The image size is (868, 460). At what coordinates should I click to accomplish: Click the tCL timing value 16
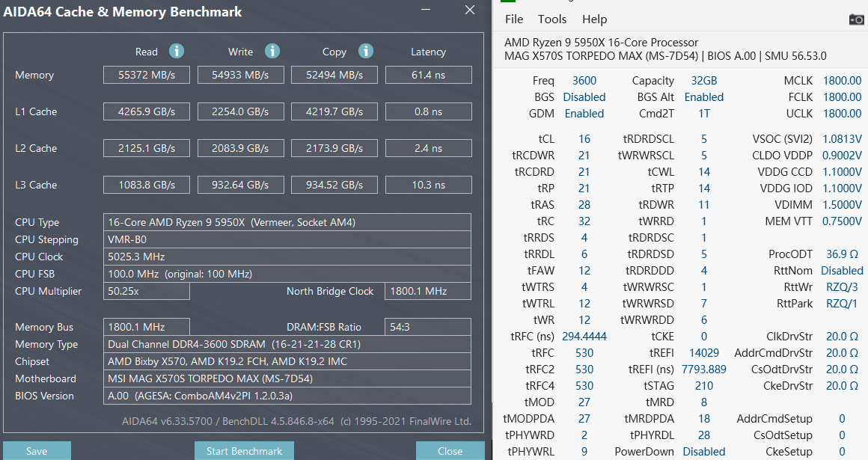pyautogui.click(x=584, y=139)
